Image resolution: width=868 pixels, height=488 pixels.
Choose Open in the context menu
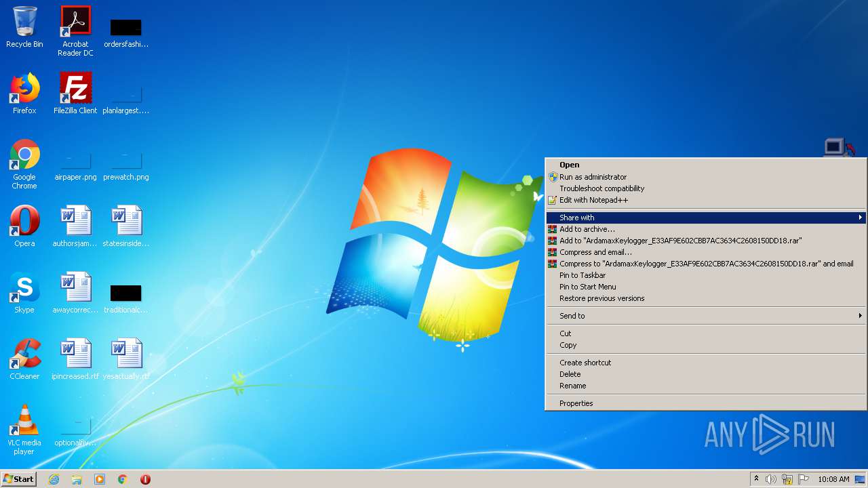(706, 165)
